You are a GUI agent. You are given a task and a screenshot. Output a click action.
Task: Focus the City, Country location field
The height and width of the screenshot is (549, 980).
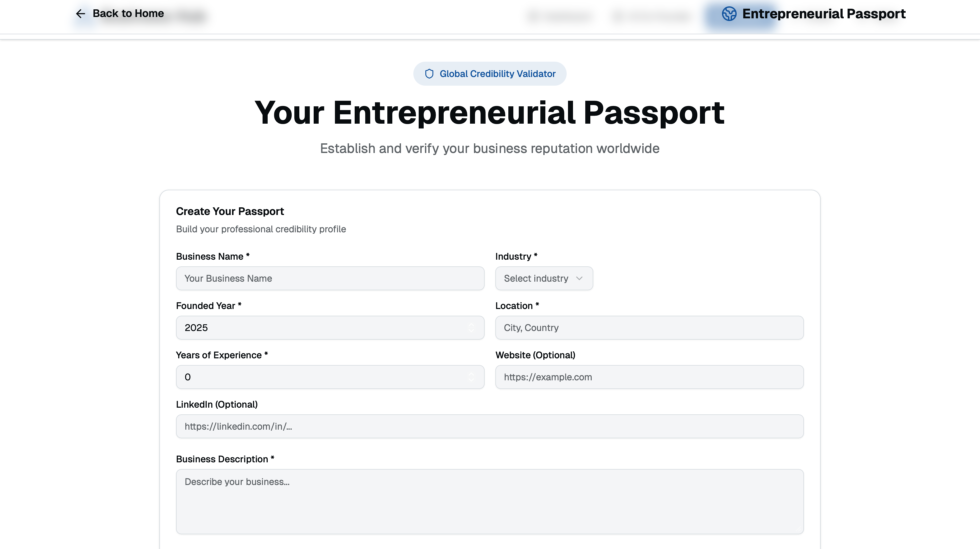coord(649,327)
